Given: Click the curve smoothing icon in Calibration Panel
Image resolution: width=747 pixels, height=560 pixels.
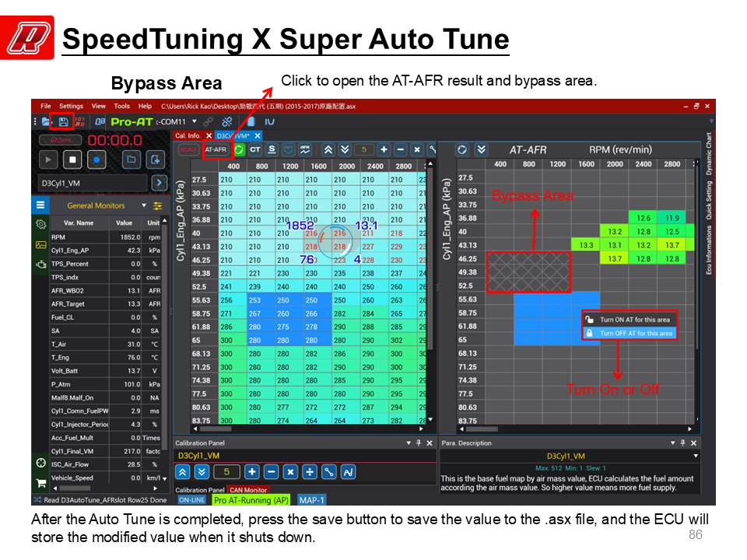Looking at the screenshot, I should tap(349, 472).
